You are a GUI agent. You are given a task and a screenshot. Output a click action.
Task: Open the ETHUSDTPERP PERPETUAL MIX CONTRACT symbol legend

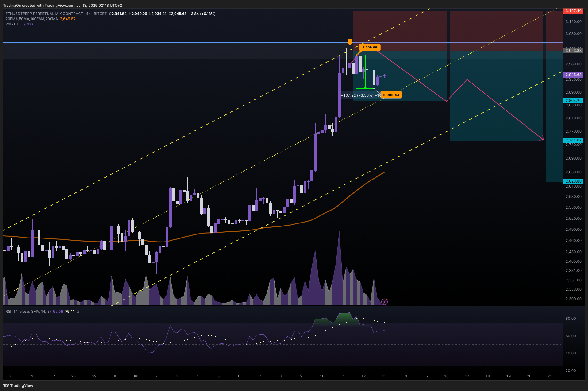tap(56, 14)
